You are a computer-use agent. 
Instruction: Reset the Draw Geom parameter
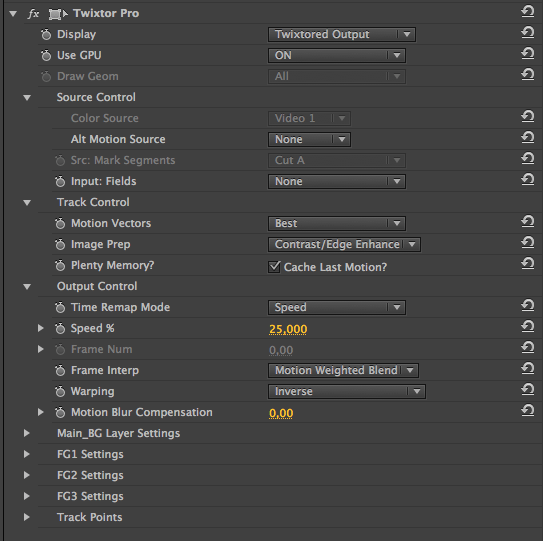(527, 74)
